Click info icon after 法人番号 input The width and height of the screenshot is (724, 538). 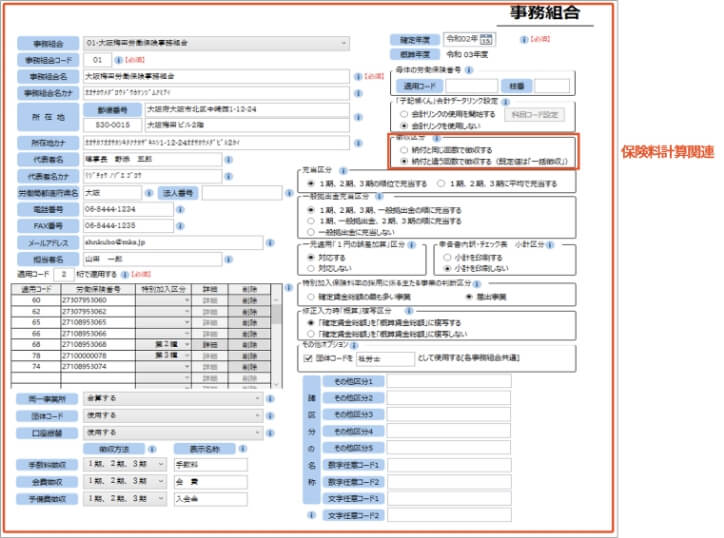click(x=289, y=193)
